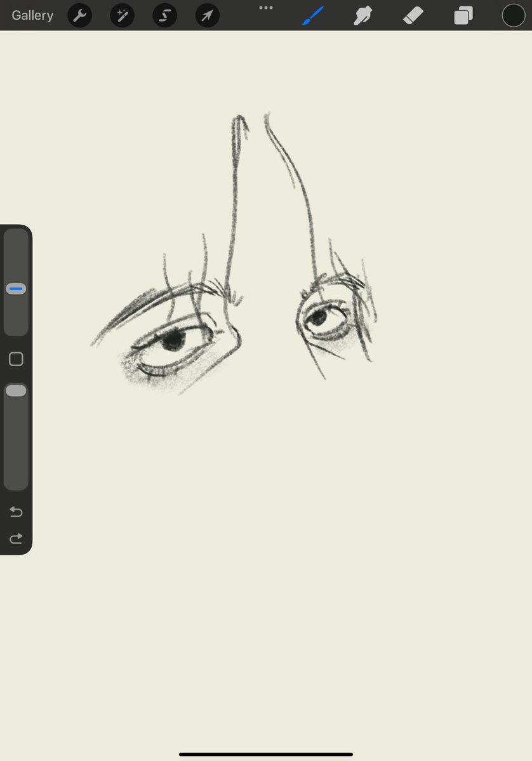
Task: Activate the Selection tool
Action: click(x=164, y=15)
